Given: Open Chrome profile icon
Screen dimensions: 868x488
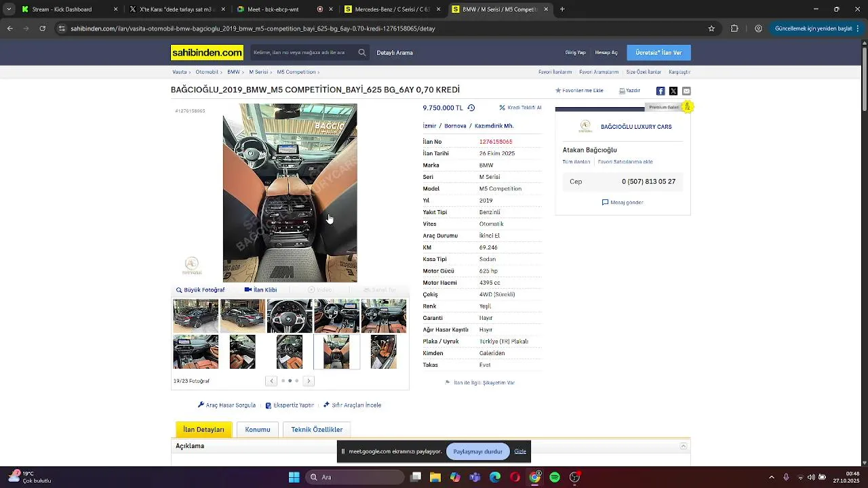Looking at the screenshot, I should coord(758,28).
